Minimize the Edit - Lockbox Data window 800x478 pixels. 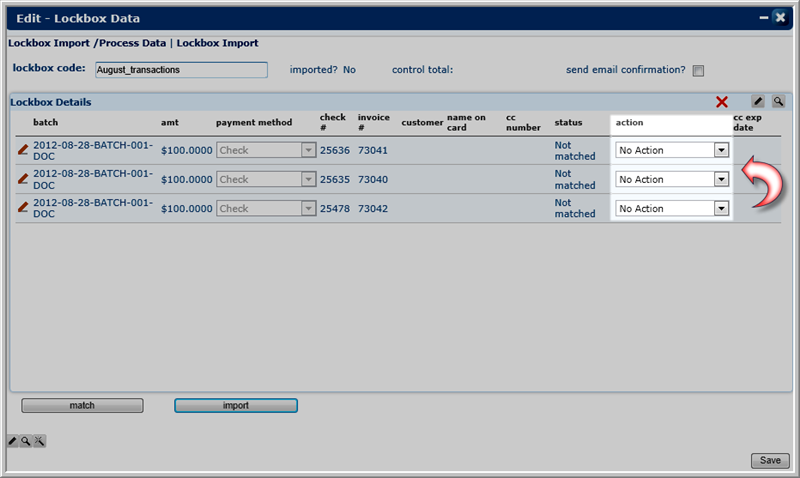(763, 18)
